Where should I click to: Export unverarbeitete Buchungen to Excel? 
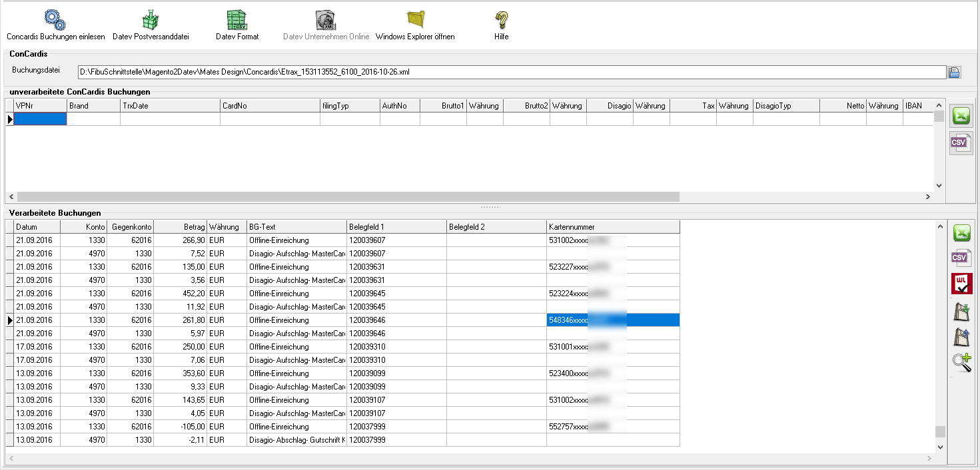[960, 116]
